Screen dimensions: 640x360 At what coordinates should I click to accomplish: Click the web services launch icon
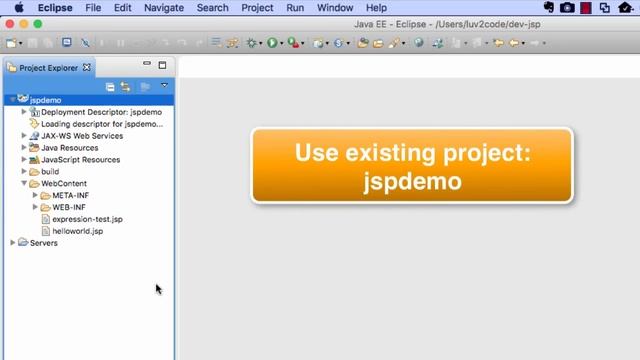coord(438,43)
